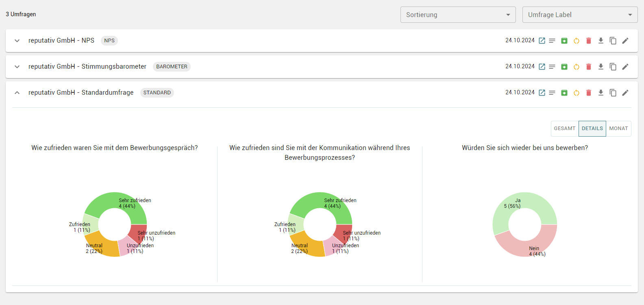
Task: Reset the Stimmungsbarometer survey results
Action: [x=577, y=67]
